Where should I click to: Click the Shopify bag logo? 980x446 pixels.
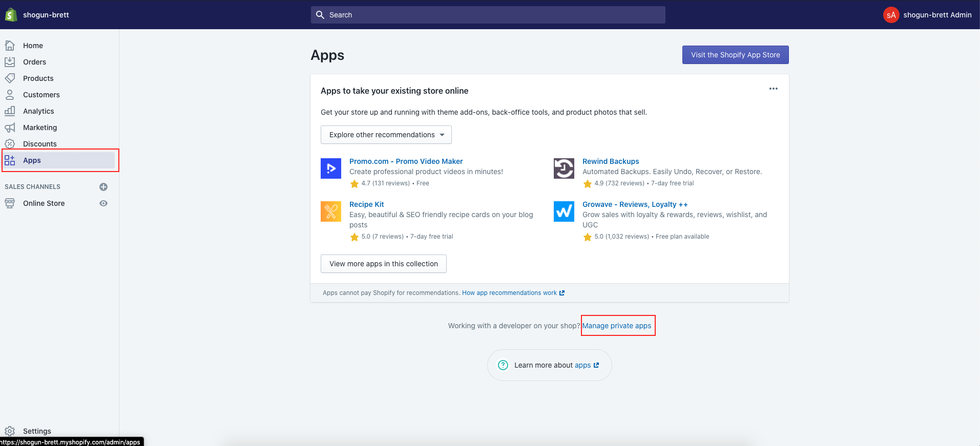(11, 15)
